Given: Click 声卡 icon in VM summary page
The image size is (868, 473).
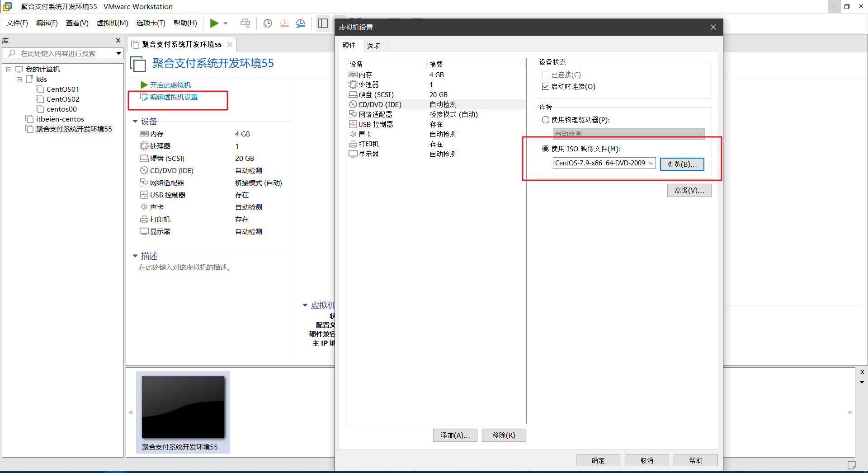Looking at the screenshot, I should pyautogui.click(x=144, y=207).
